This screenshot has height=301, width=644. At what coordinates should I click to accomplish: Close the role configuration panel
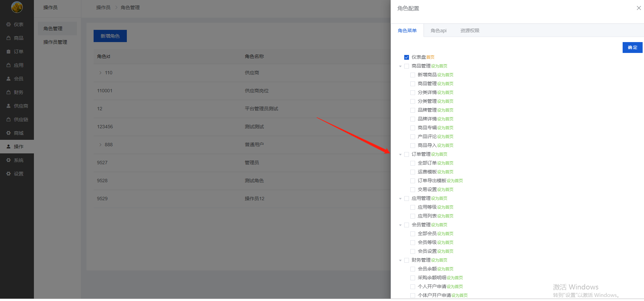pos(639,8)
